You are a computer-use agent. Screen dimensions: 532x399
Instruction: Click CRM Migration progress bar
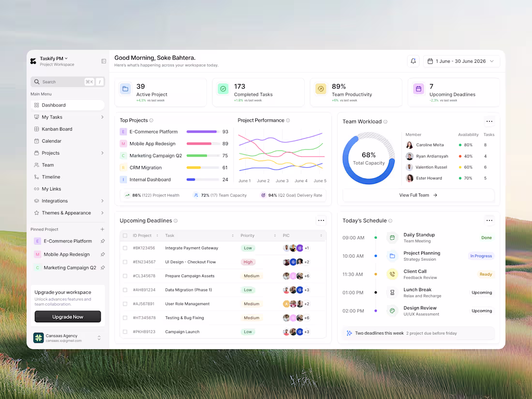tap(203, 168)
